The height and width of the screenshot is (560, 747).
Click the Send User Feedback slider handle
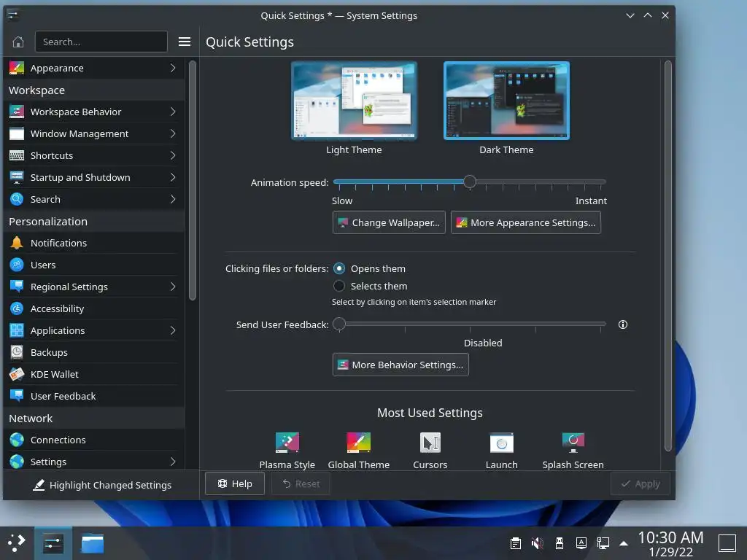339,324
